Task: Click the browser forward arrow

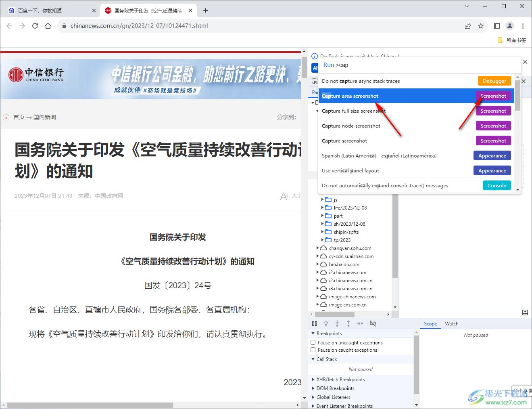Action: click(22, 26)
